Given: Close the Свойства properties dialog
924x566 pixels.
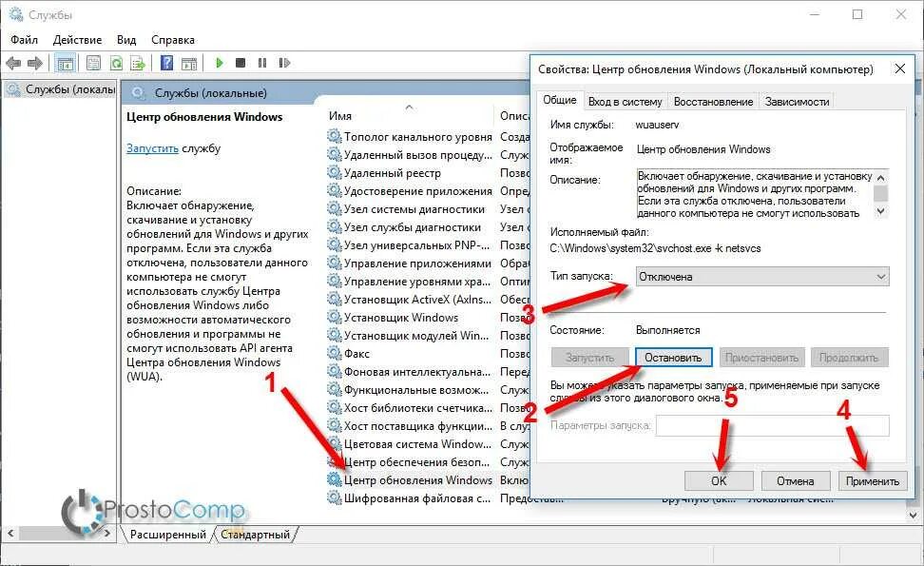Looking at the screenshot, I should [x=900, y=69].
